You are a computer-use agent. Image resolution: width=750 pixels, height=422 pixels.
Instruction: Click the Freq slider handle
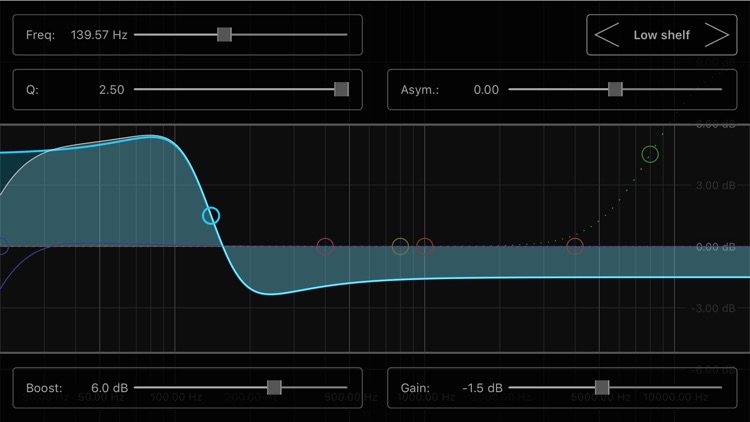224,34
